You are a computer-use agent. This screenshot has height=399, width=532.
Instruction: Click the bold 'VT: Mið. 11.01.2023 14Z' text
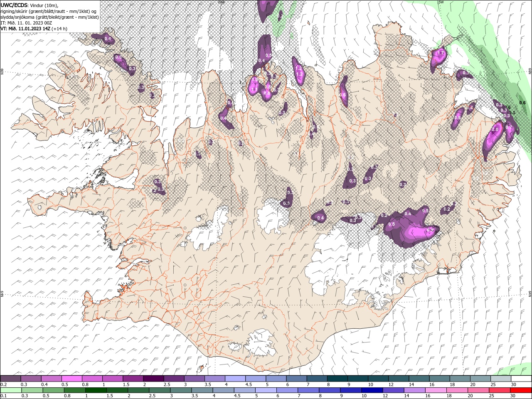[x=26, y=29]
